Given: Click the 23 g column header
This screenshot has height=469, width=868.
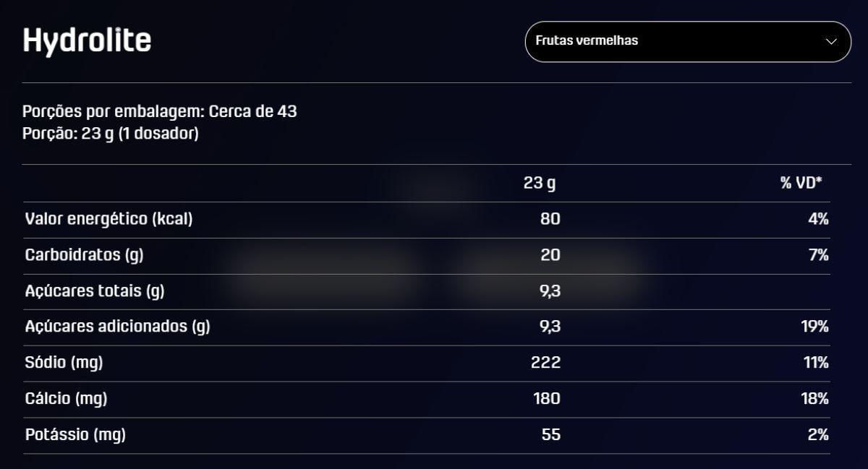Looking at the screenshot, I should 540,183.
